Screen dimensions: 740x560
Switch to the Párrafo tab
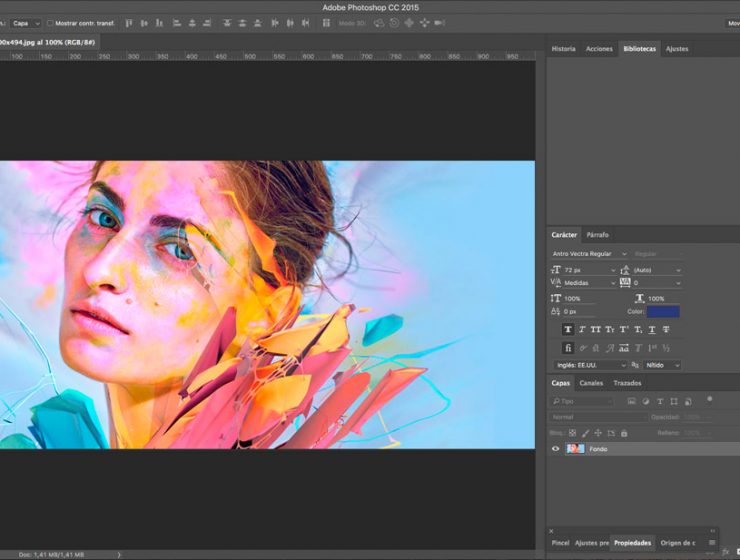(x=597, y=234)
